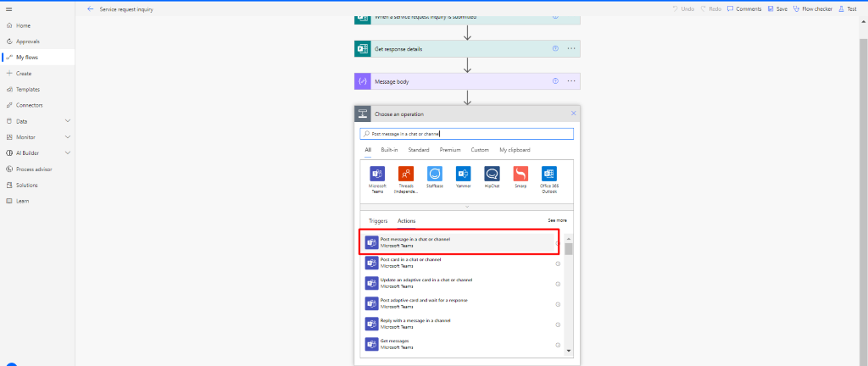This screenshot has height=366, width=868.
Task: Switch to the Triggers tab
Action: point(378,220)
